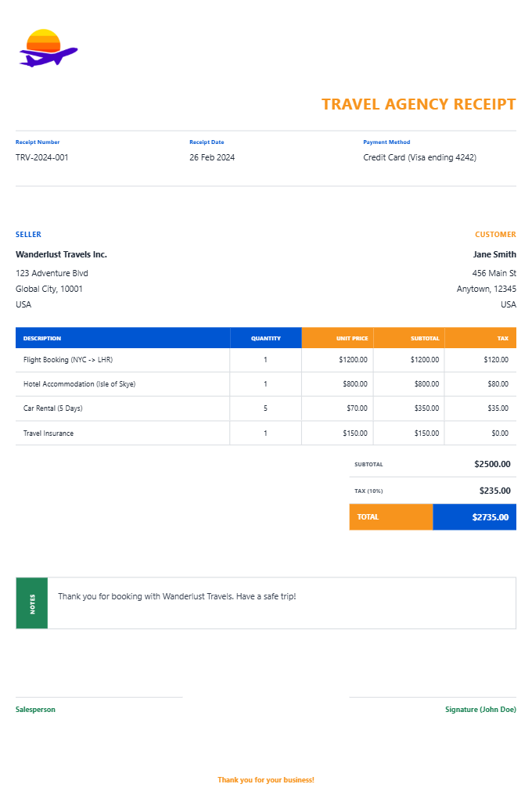The width and height of the screenshot is (532, 802).
Task: Select customer address 456 Main St
Action: 494,273
